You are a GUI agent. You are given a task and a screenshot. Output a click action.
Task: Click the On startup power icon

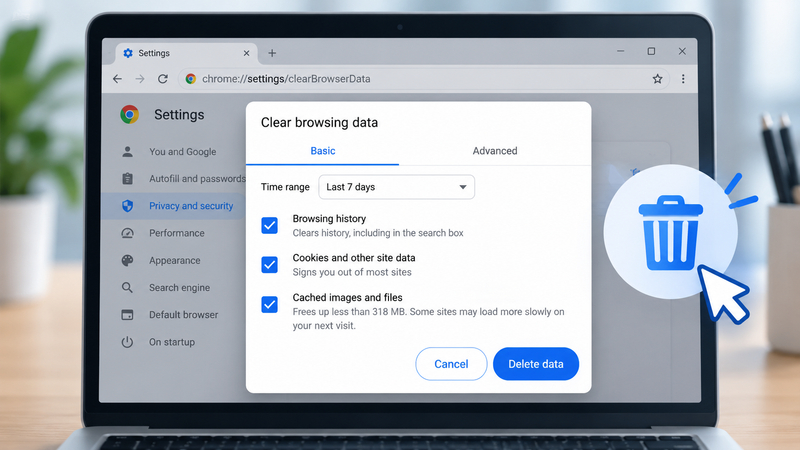pyautogui.click(x=128, y=342)
